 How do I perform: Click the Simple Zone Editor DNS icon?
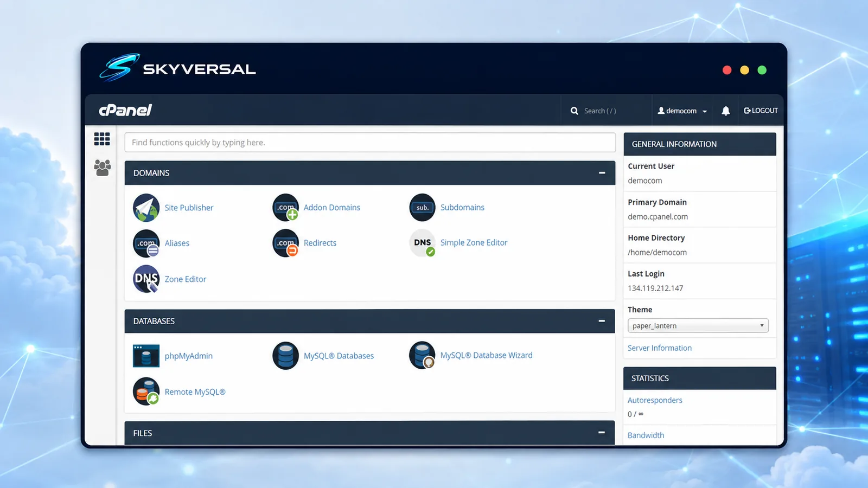click(x=423, y=243)
